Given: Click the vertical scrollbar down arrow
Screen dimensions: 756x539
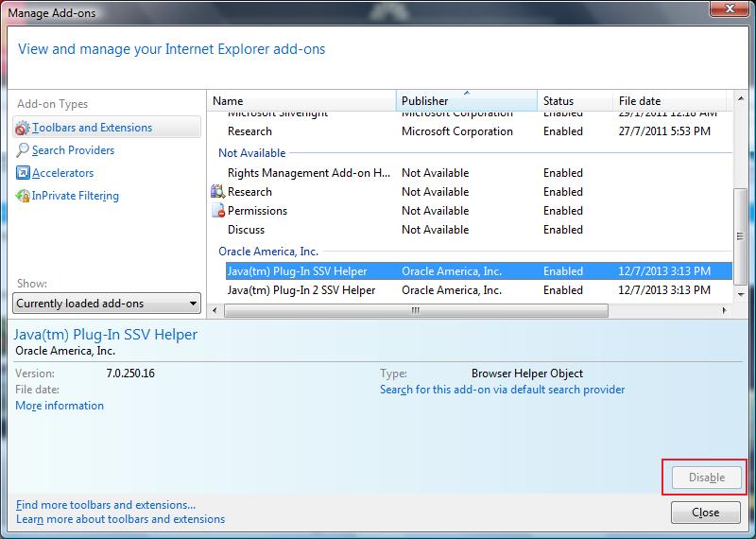Looking at the screenshot, I should coord(740,294).
